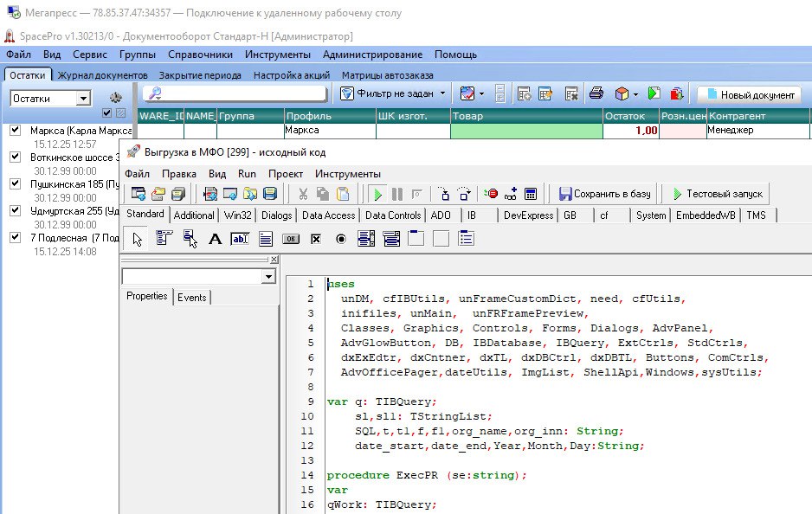Select the arrow pointer tool
Image resolution: width=812 pixels, height=514 pixels.
[x=139, y=239]
